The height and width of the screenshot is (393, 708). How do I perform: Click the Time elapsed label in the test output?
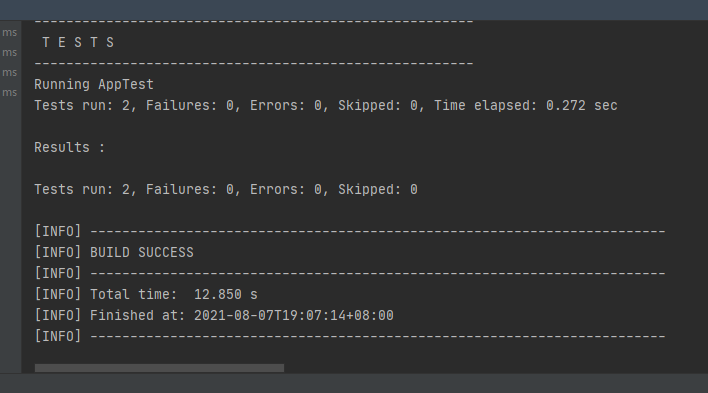(485, 105)
